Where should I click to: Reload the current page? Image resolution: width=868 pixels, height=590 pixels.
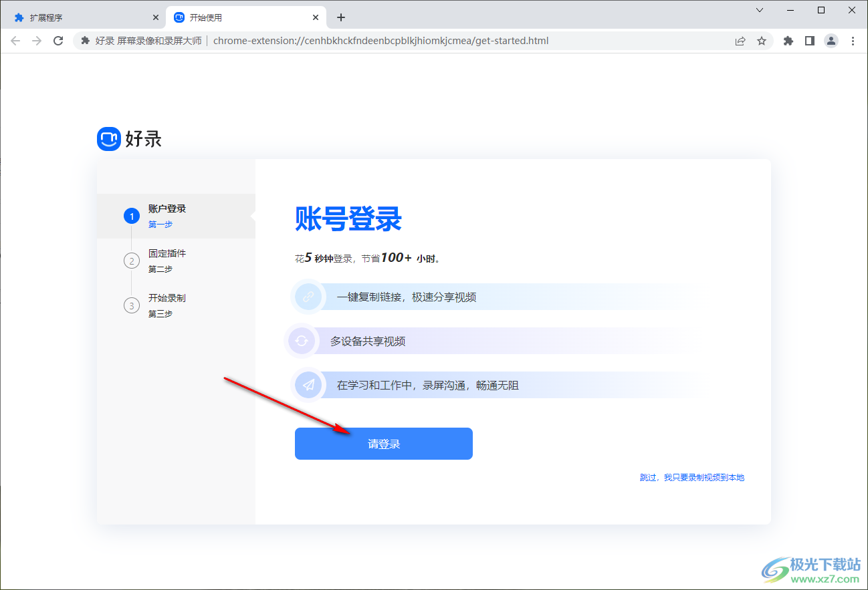click(58, 41)
